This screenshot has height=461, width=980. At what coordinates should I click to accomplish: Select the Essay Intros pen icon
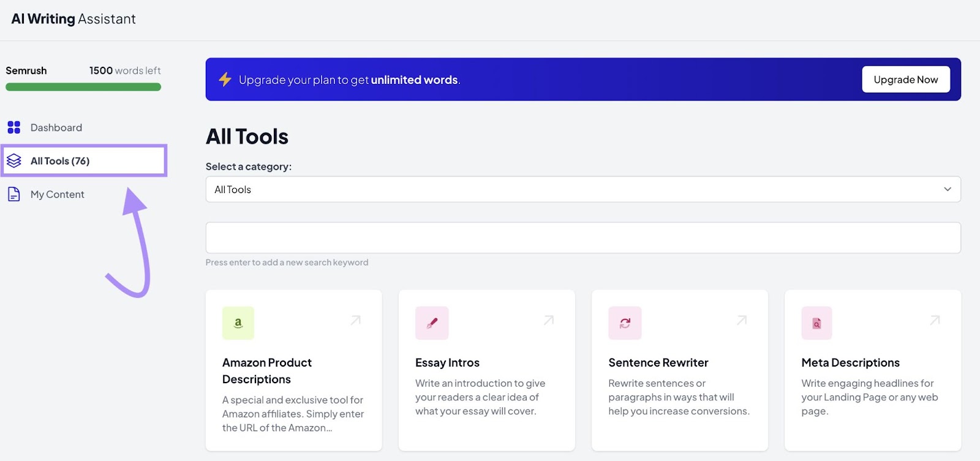pyautogui.click(x=431, y=323)
